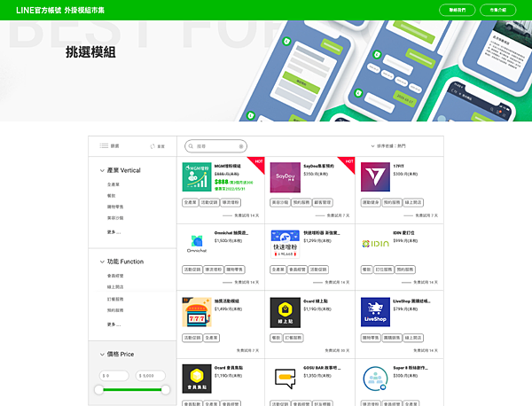This screenshot has height=406, width=532.
Task: Click the LINE官方帳號 外掛模組市集 header title
Action: [60, 10]
